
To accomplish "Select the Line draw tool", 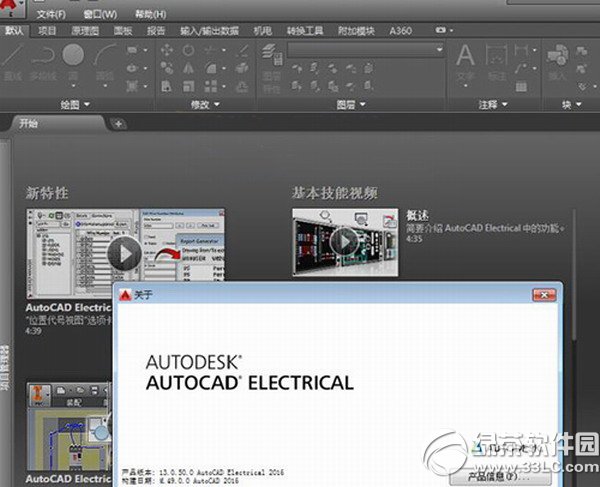I will (x=13, y=61).
